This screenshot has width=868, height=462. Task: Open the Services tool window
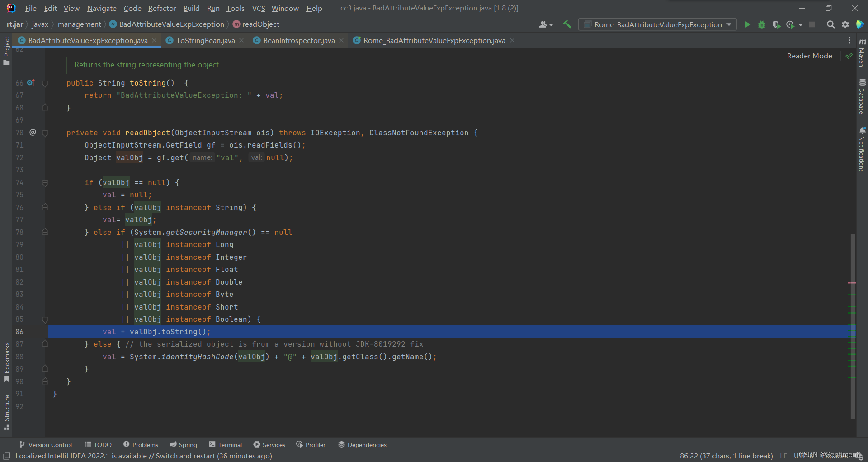269,445
